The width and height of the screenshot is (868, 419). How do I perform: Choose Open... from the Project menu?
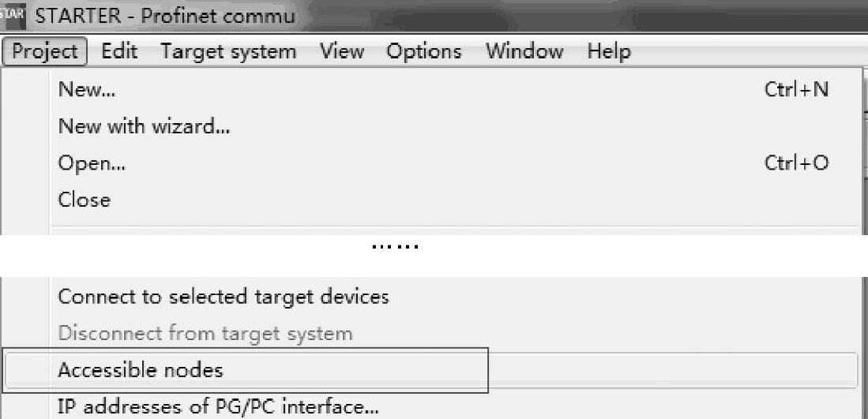coord(92,163)
